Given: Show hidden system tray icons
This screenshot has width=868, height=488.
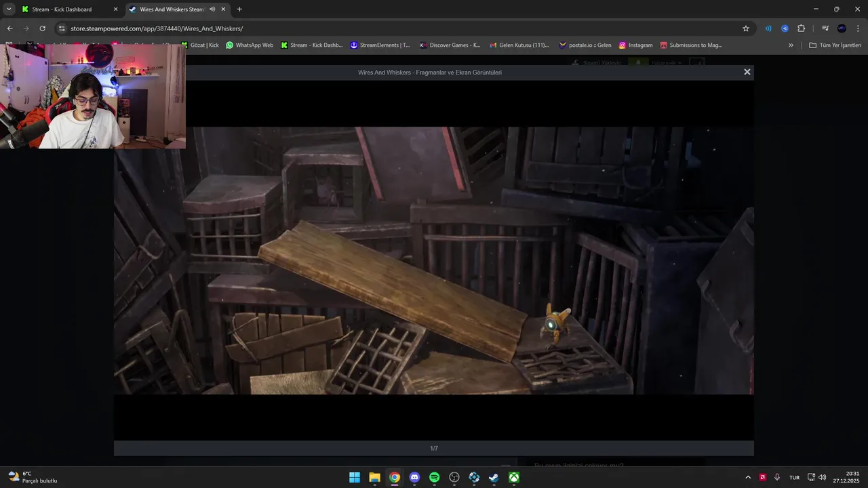Looking at the screenshot, I should point(748,477).
